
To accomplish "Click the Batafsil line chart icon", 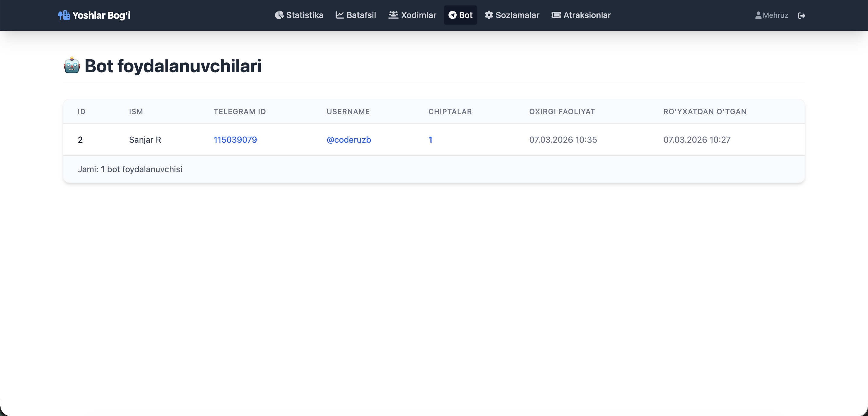I will point(339,15).
